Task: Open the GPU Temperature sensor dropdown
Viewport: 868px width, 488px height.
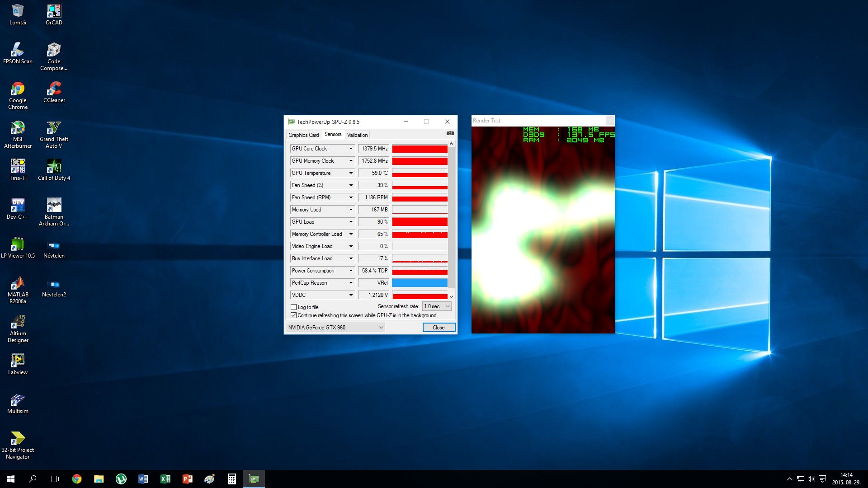Action: pos(351,173)
